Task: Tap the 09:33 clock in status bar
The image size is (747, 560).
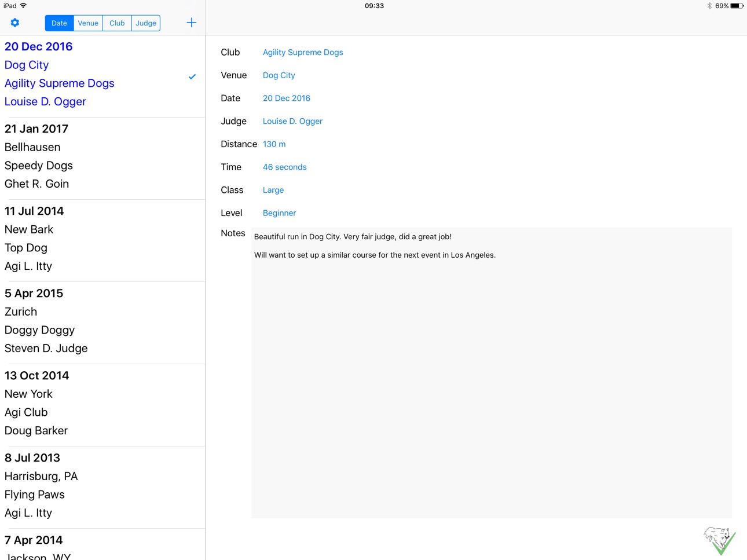Action: click(374, 6)
